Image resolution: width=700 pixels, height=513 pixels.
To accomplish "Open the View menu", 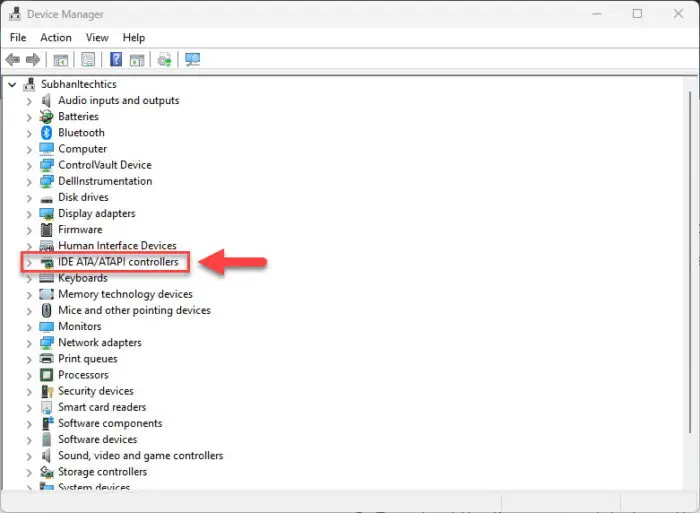I will (x=97, y=38).
